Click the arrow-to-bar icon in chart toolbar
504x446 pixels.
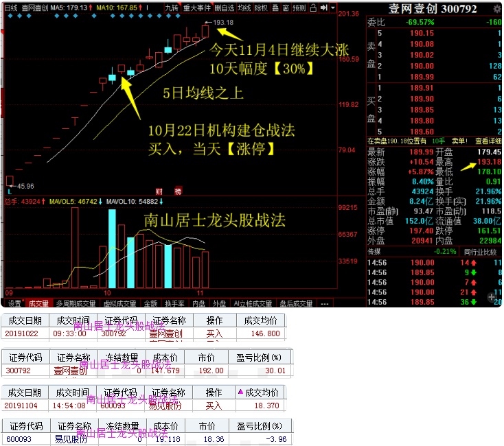pos(323,8)
